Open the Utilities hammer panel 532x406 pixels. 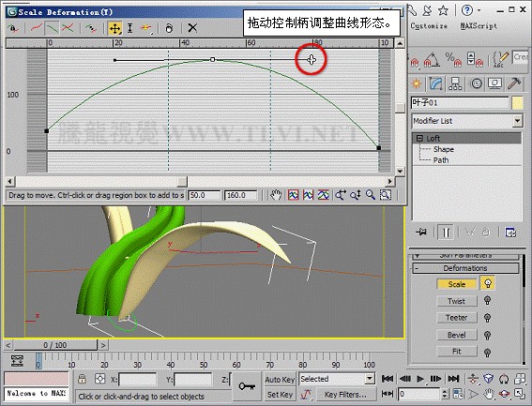pos(514,83)
